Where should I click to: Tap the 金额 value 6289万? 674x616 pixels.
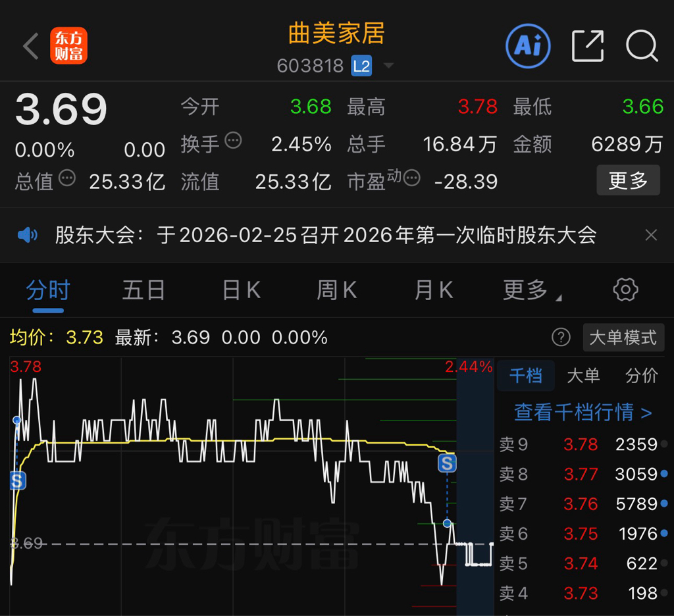point(627,144)
